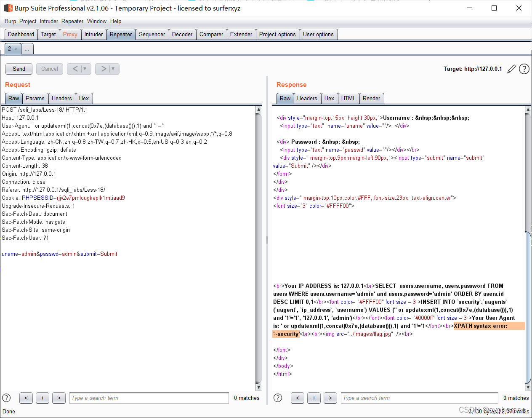Select request Params view tab
Image resolution: width=532 pixels, height=418 pixels.
(x=35, y=98)
